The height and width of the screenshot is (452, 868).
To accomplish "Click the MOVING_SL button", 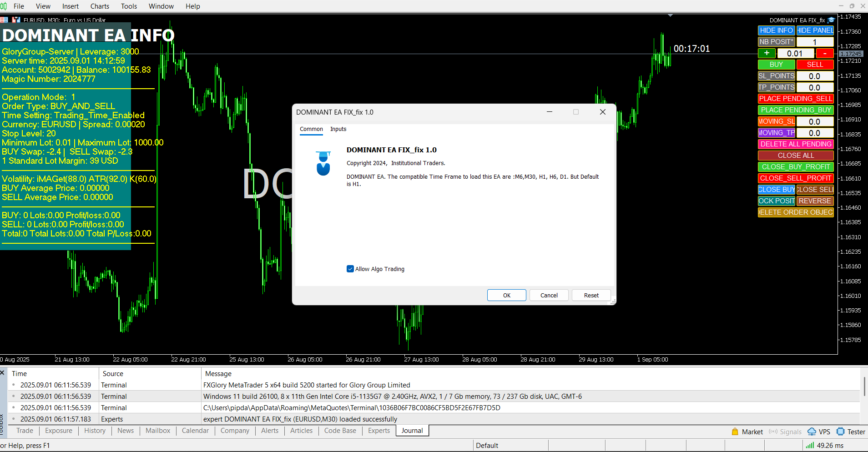I will point(777,121).
